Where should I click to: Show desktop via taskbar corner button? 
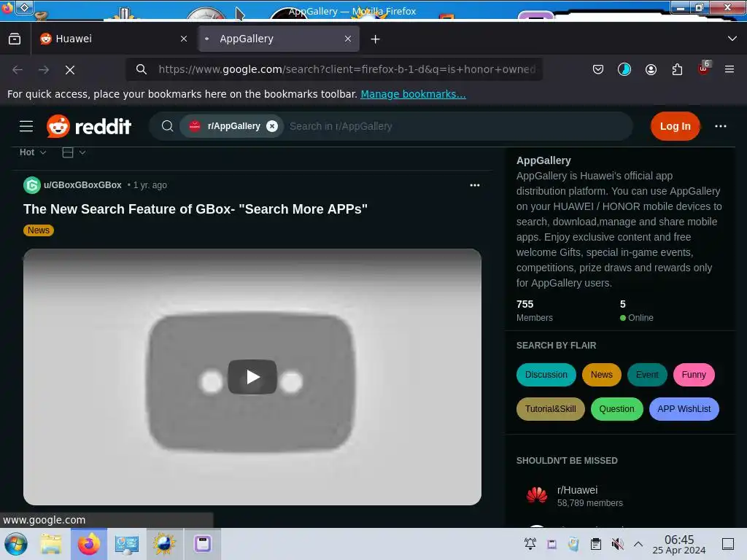pos(728,544)
